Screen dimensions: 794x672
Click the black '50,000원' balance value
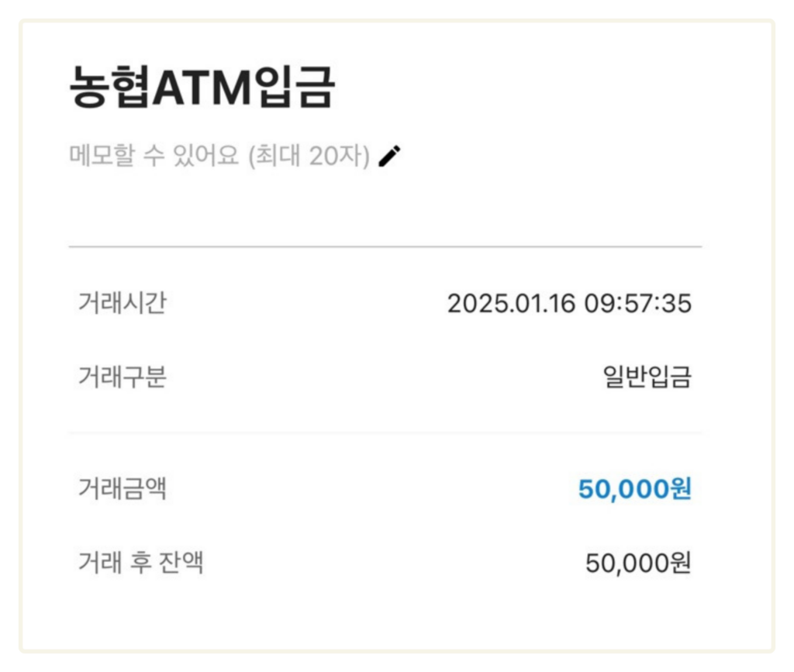[x=637, y=563]
